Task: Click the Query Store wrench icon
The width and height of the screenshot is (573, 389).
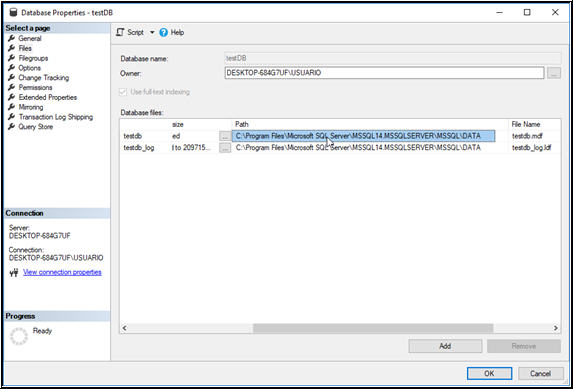Action: (x=11, y=127)
